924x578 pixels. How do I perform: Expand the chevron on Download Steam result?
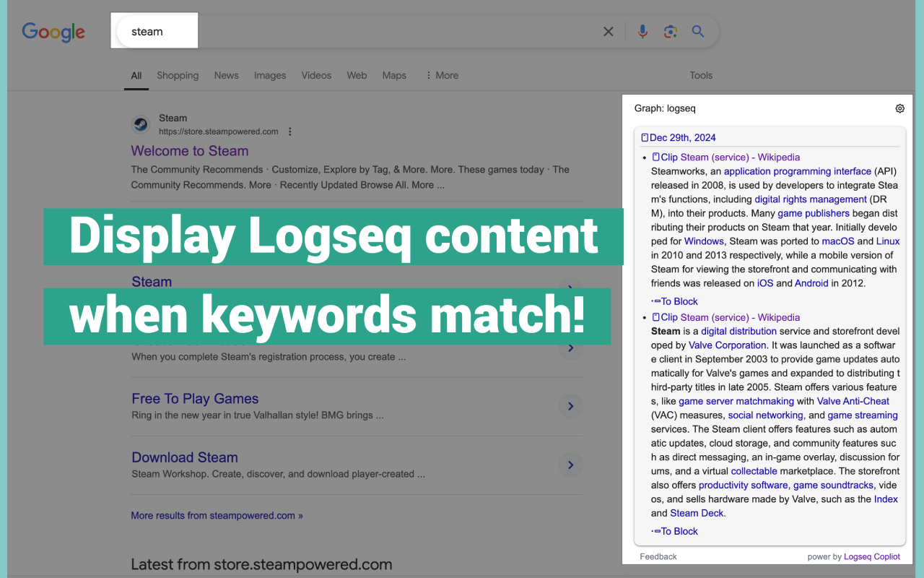click(x=570, y=465)
